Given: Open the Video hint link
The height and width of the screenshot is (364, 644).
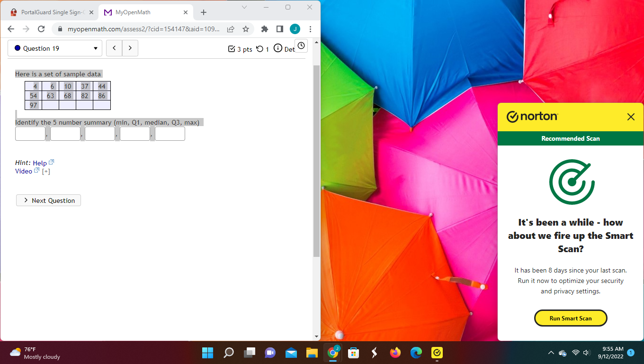Looking at the screenshot, I should pos(27,171).
